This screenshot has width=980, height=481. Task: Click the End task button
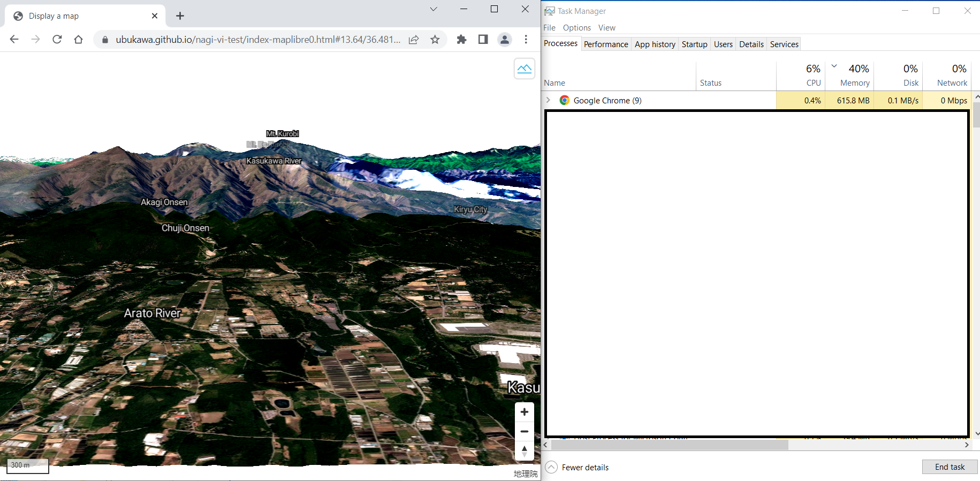pos(949,467)
